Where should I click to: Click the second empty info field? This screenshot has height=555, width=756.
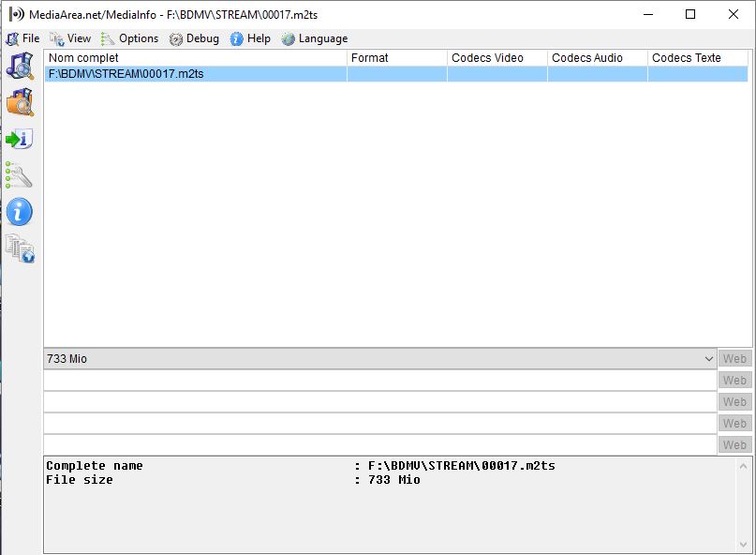[380, 402]
